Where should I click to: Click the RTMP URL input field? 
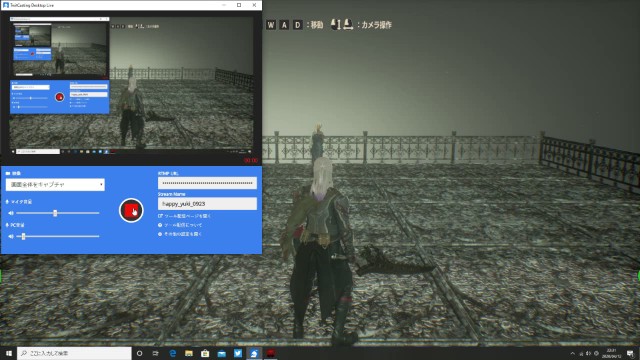[x=207, y=183]
